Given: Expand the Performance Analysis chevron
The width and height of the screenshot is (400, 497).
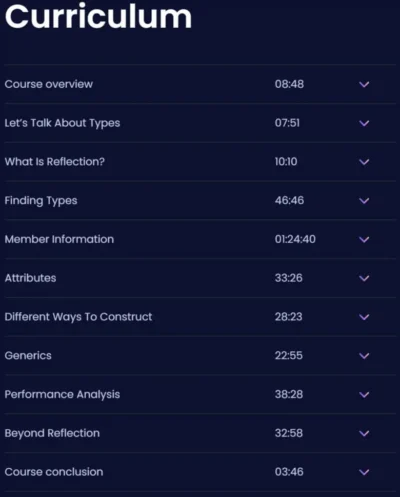Looking at the screenshot, I should pos(364,395).
